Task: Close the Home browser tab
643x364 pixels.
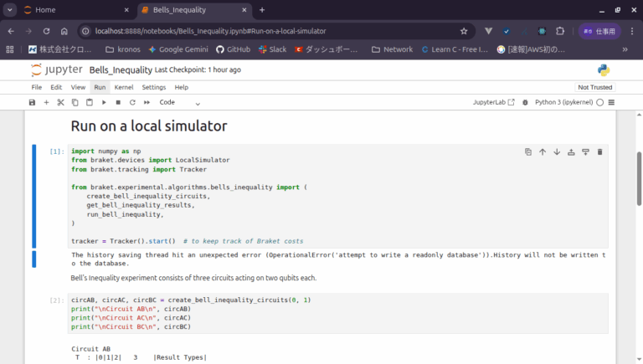Action: point(126,10)
